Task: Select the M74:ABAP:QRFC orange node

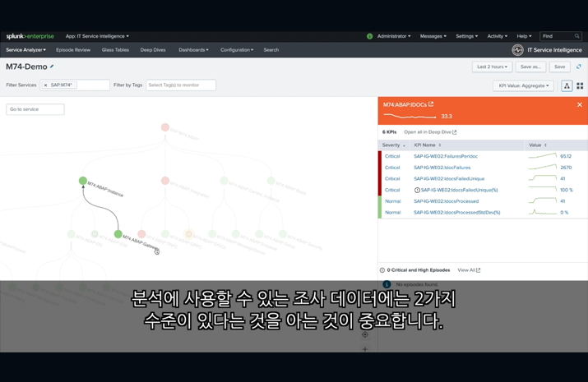Action: click(188, 234)
